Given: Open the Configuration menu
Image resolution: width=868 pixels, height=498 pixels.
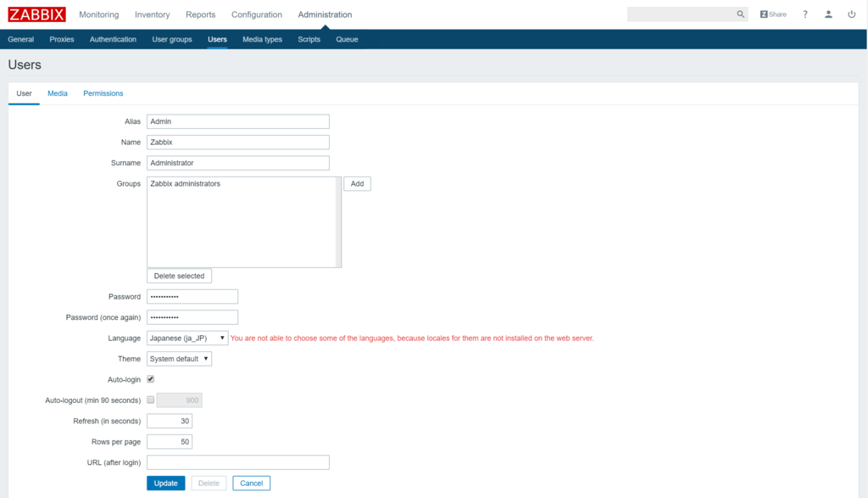Looking at the screenshot, I should coord(256,14).
